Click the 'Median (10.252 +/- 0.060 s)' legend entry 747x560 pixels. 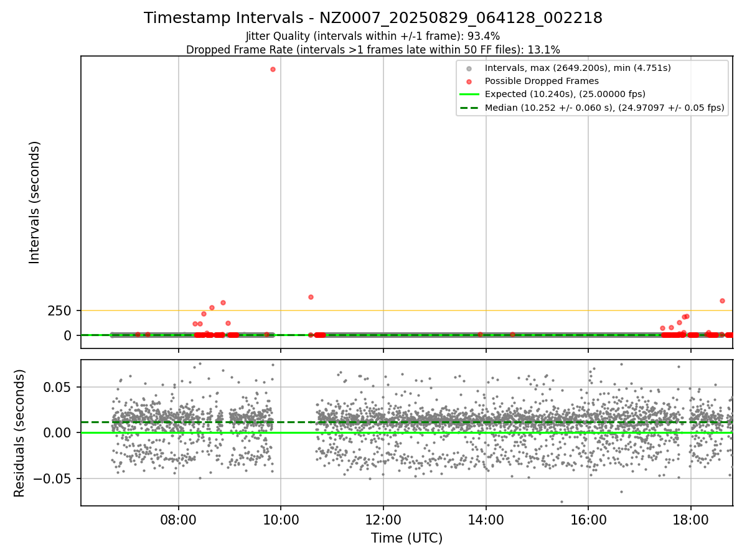[x=604, y=108]
